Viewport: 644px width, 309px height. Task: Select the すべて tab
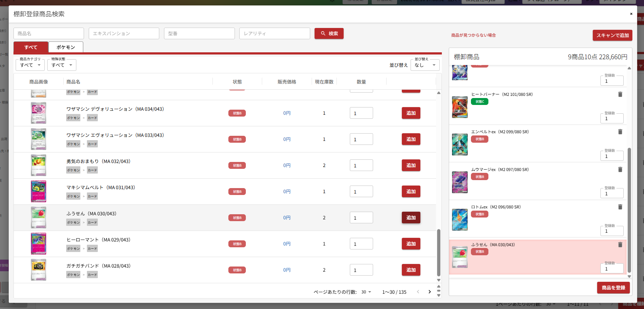(31, 47)
